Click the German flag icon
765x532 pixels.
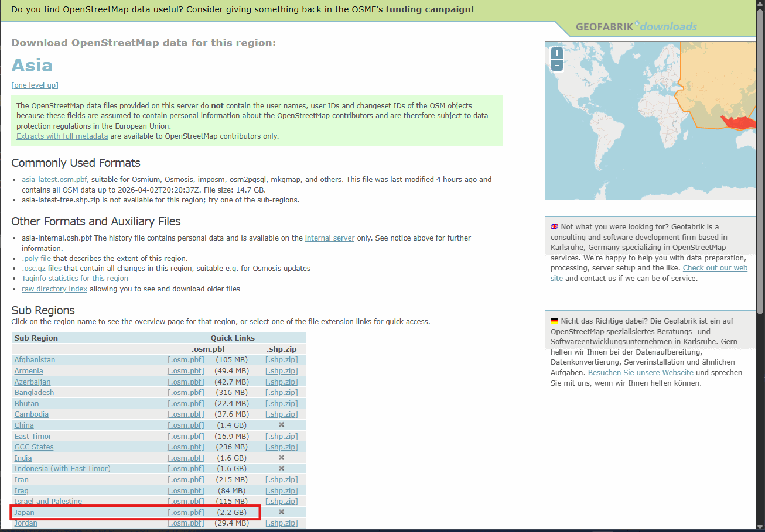pyautogui.click(x=555, y=321)
